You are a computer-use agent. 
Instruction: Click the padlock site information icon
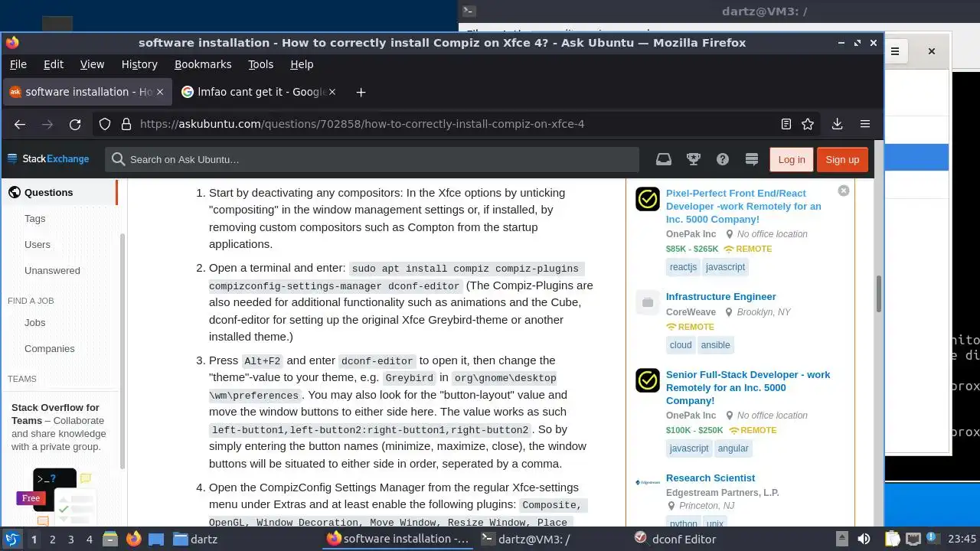(126, 124)
